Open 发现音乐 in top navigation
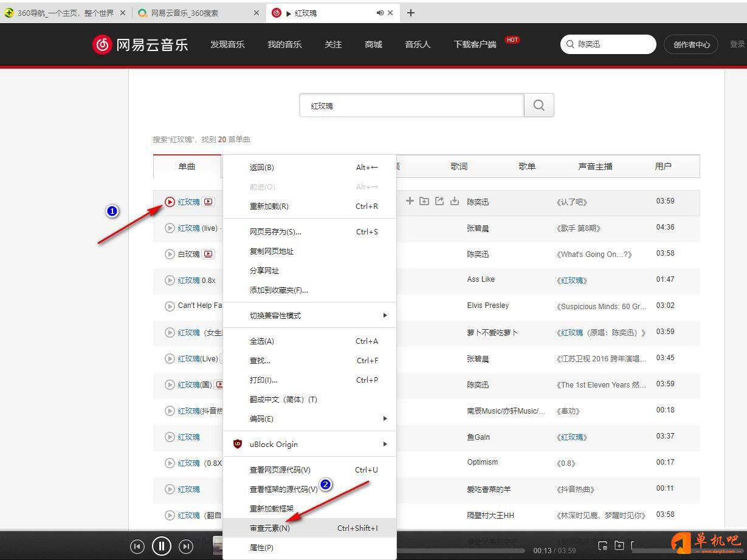Screen dimensions: 747x560 coord(227,44)
